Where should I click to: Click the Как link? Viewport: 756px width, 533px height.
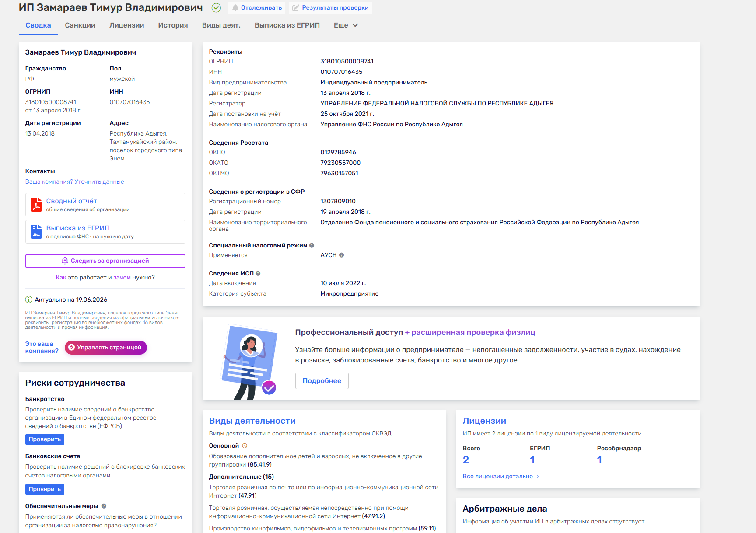coord(61,277)
